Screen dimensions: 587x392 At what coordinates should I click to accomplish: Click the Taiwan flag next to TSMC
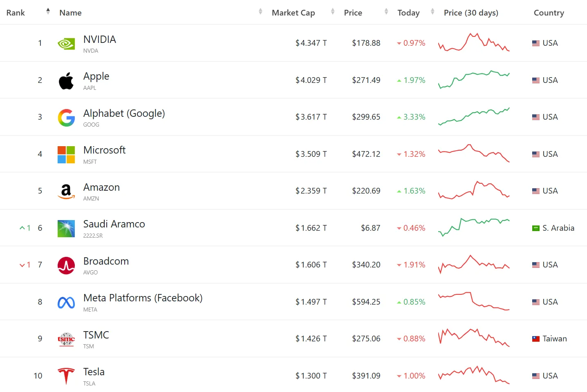click(535, 339)
